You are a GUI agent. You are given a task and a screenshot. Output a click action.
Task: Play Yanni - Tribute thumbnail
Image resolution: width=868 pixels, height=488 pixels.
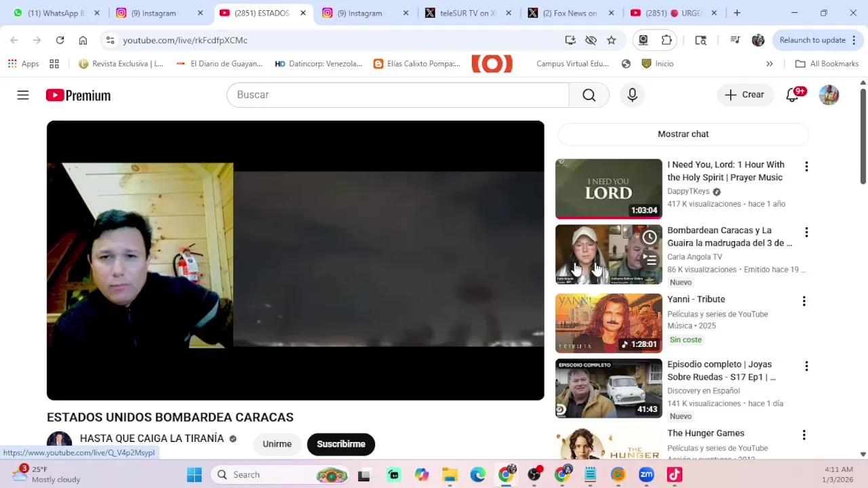[608, 323]
